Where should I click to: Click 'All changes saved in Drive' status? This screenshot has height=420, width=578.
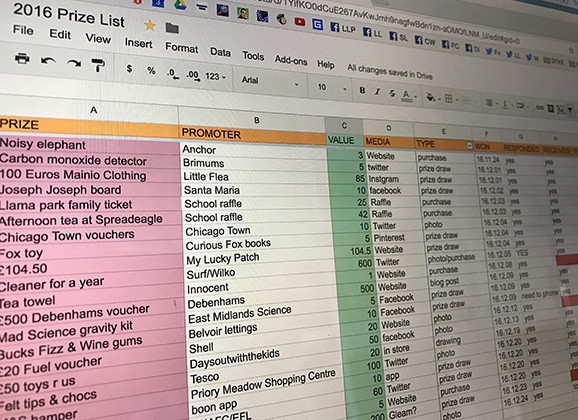pos(390,72)
